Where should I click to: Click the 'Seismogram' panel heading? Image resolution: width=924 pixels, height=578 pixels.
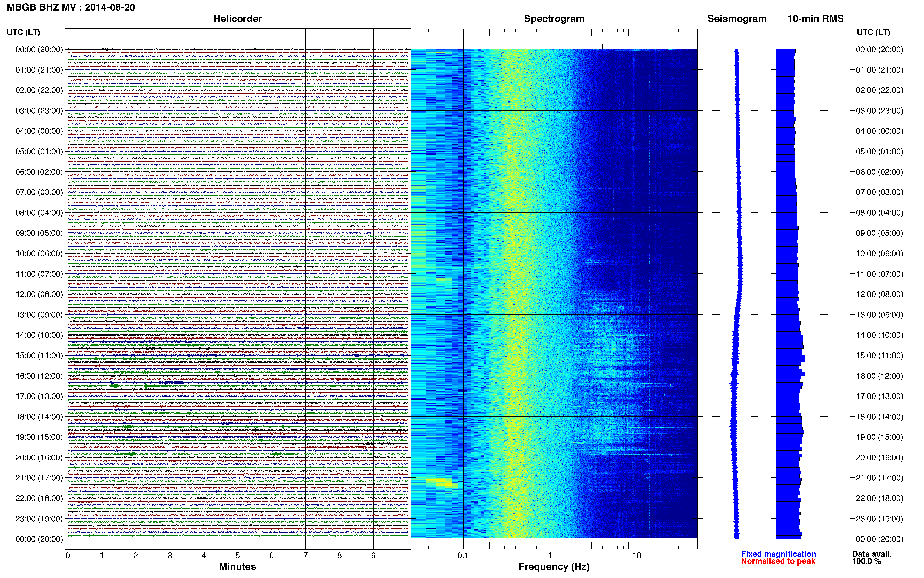(x=737, y=19)
